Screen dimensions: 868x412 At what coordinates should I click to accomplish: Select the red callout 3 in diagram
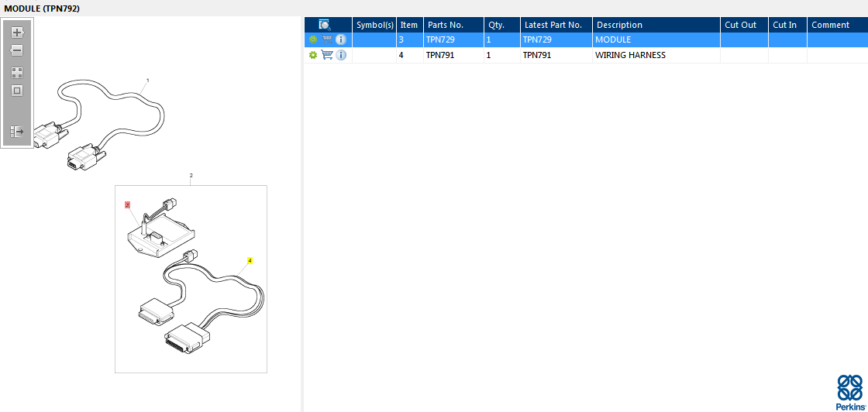(127, 204)
